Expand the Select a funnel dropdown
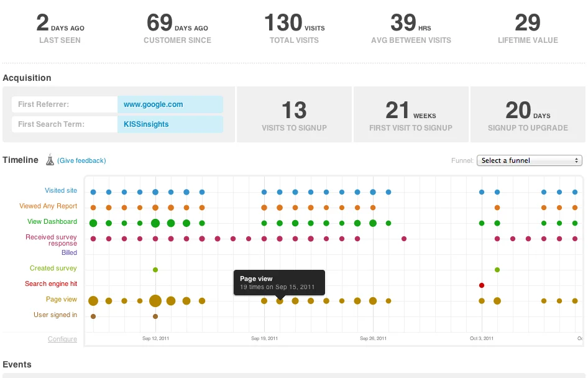This screenshot has height=378, width=588. coord(529,160)
